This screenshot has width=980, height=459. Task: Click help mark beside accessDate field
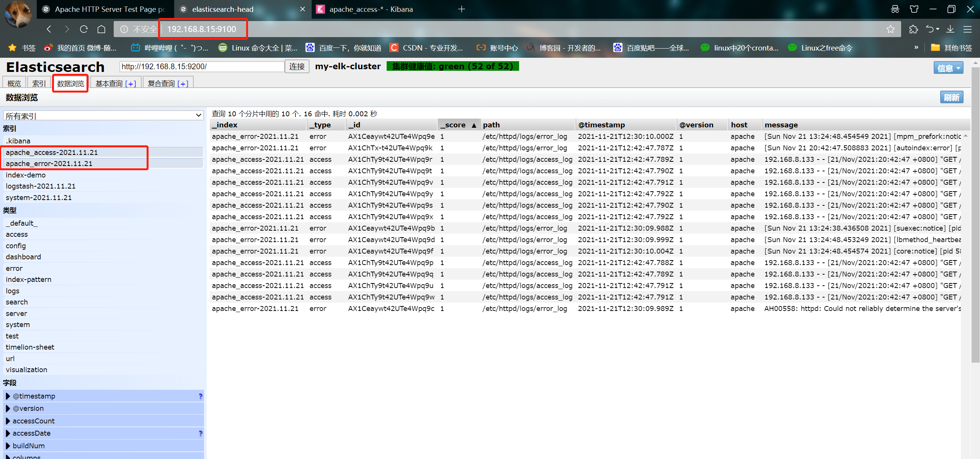pos(200,433)
